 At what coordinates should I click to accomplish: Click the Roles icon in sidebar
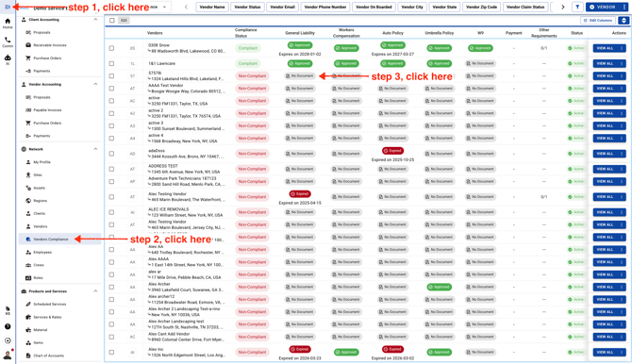28,278
